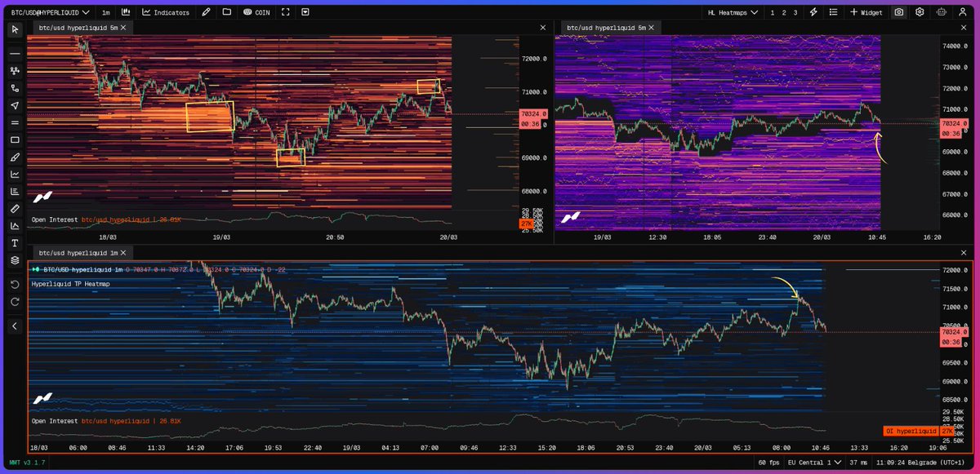Open the settings gear
This screenshot has height=474, width=980.
tap(920, 12)
